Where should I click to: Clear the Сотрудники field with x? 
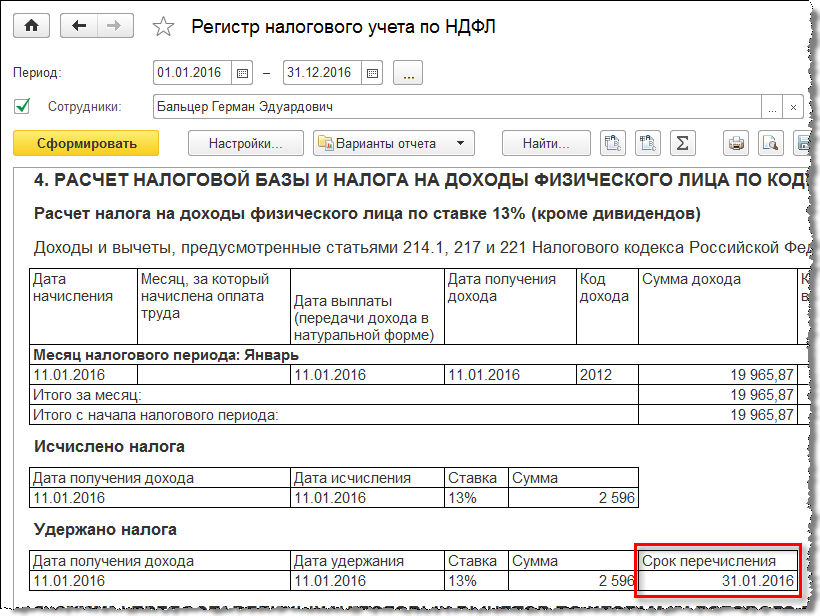pos(793,106)
